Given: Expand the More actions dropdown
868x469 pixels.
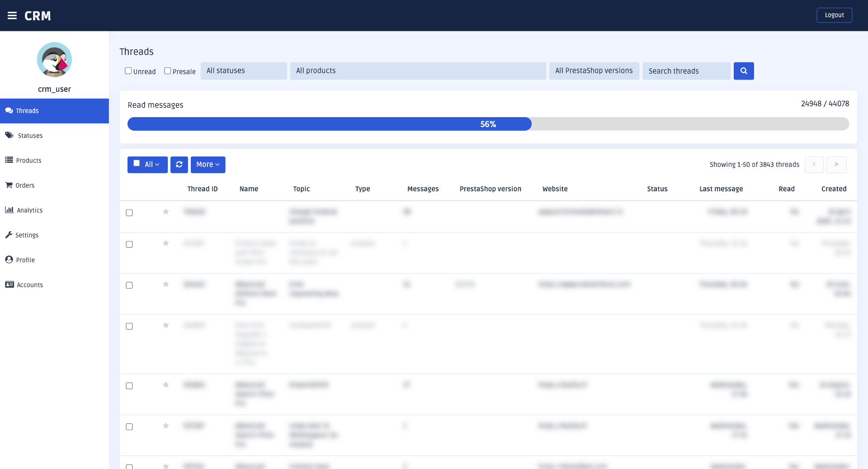Looking at the screenshot, I should click(208, 165).
